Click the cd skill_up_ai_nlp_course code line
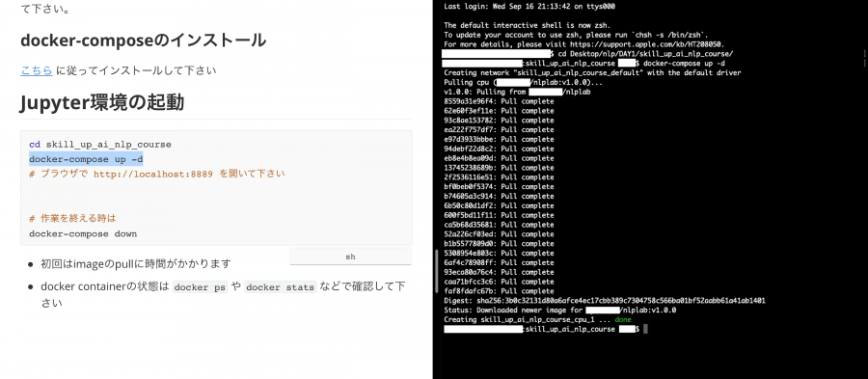The width and height of the screenshot is (868, 379). [100, 145]
